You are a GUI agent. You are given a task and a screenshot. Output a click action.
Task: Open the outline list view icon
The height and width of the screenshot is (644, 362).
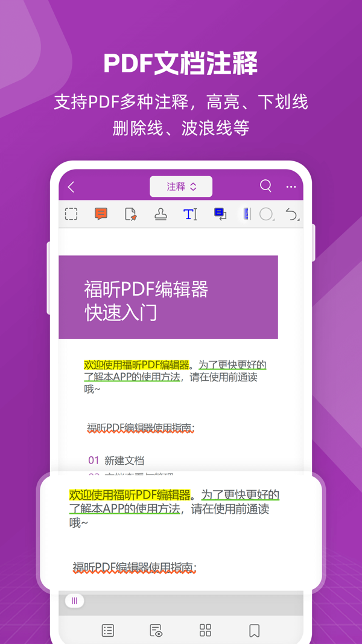[x=107, y=630]
